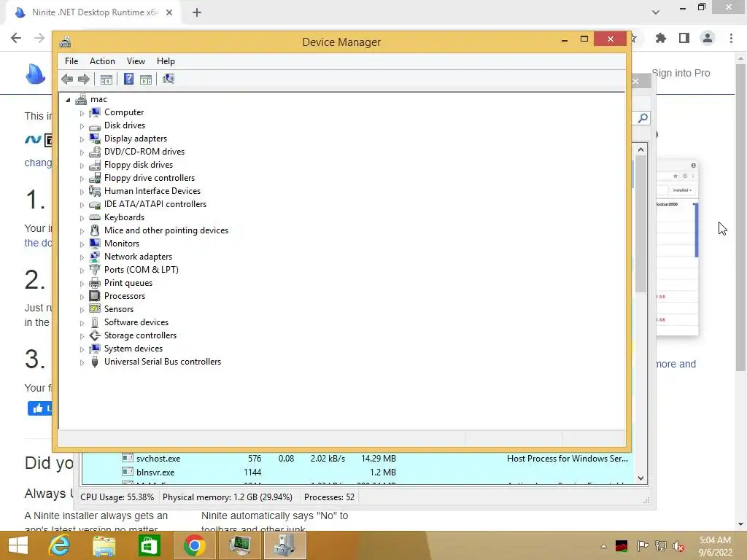Select the svchost.exe process row
The image size is (747, 560).
(x=357, y=459)
